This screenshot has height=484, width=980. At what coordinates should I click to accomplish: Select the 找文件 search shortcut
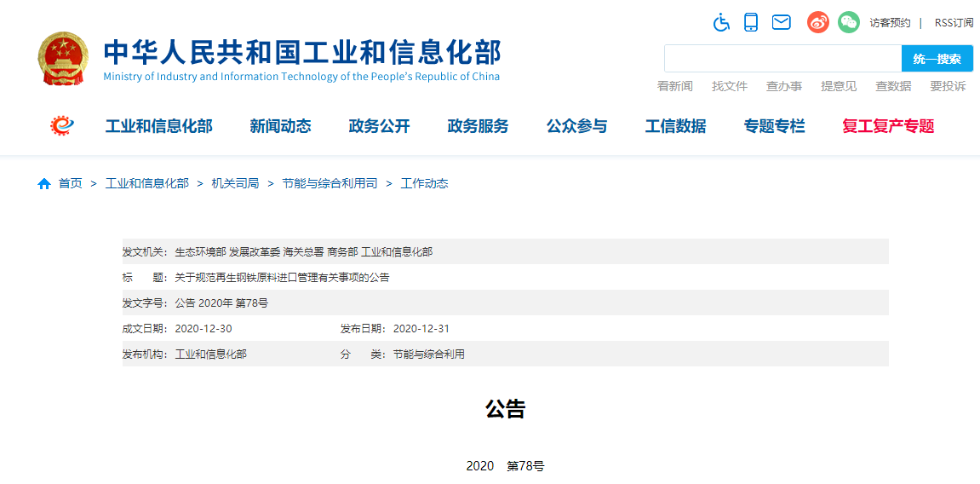(730, 86)
